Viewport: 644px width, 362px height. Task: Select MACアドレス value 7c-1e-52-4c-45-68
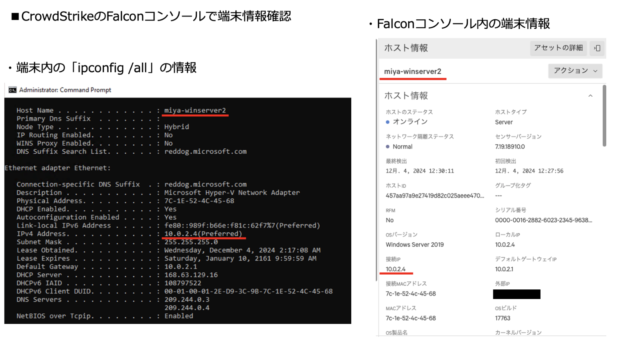click(411, 318)
